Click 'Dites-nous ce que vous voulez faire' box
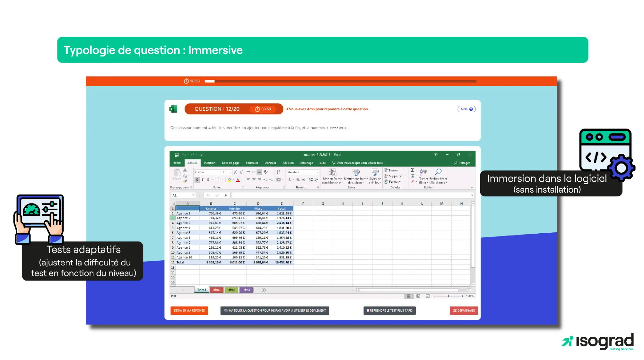 (358, 163)
